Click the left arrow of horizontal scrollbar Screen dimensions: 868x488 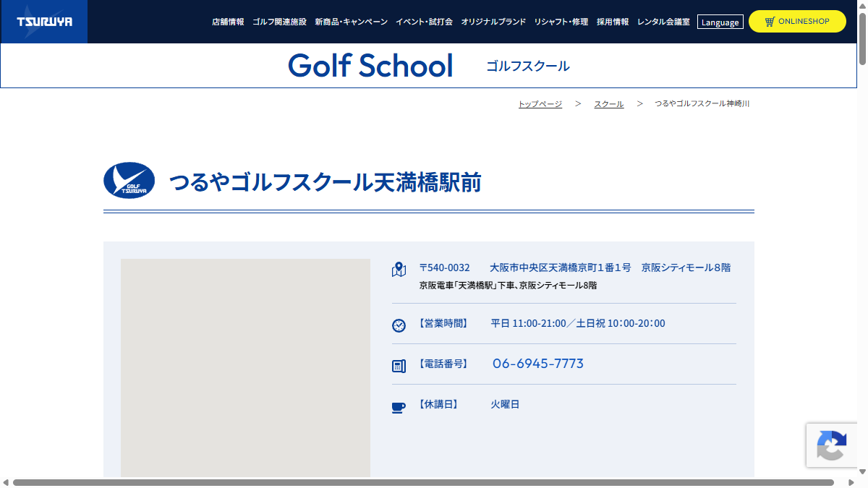(5, 482)
